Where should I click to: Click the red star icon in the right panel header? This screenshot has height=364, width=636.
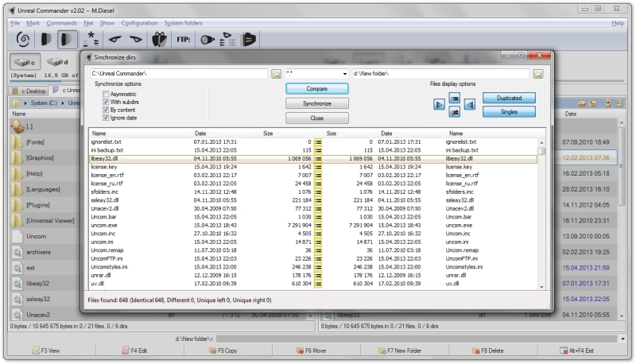click(x=608, y=103)
